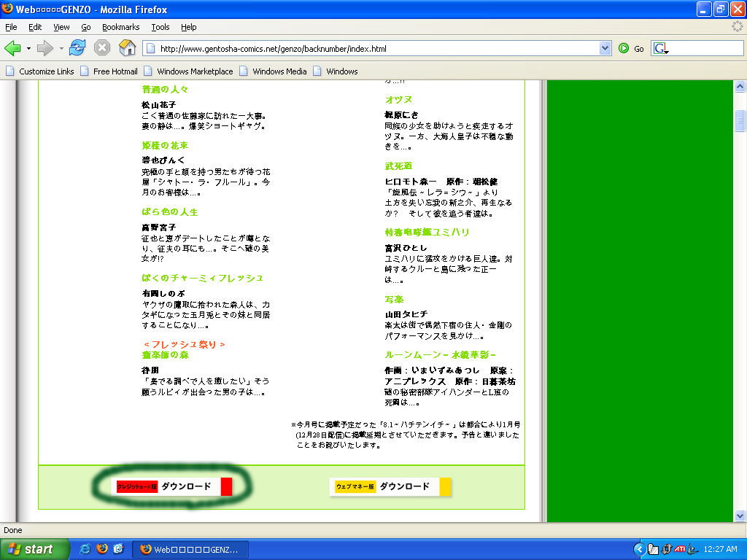Click the red credit card download button
747x560 pixels.
(174, 486)
